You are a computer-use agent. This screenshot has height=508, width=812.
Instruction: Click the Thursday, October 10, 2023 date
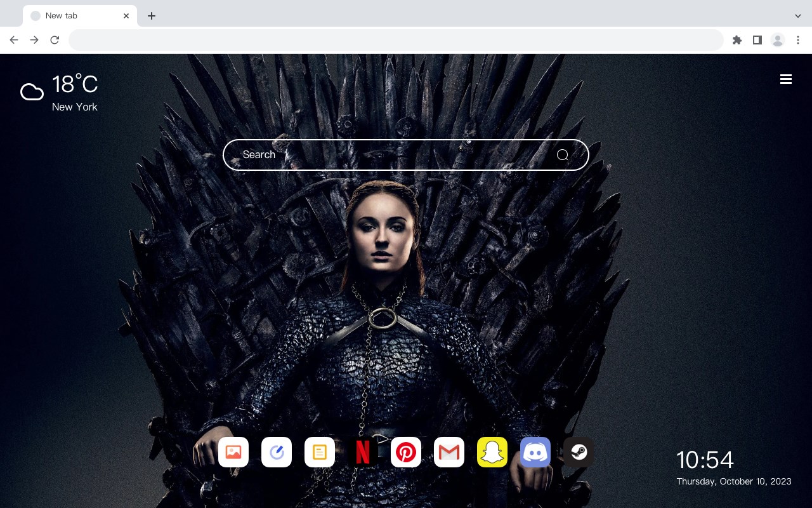coord(734,481)
